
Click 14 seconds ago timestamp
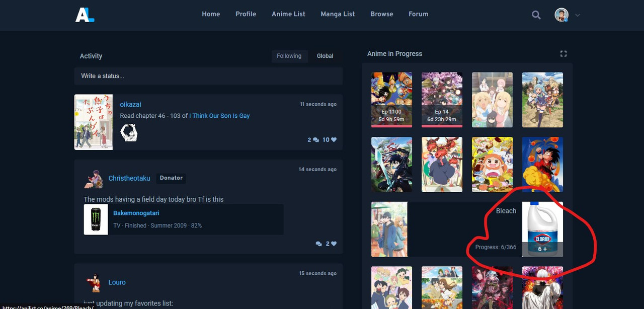[317, 169]
